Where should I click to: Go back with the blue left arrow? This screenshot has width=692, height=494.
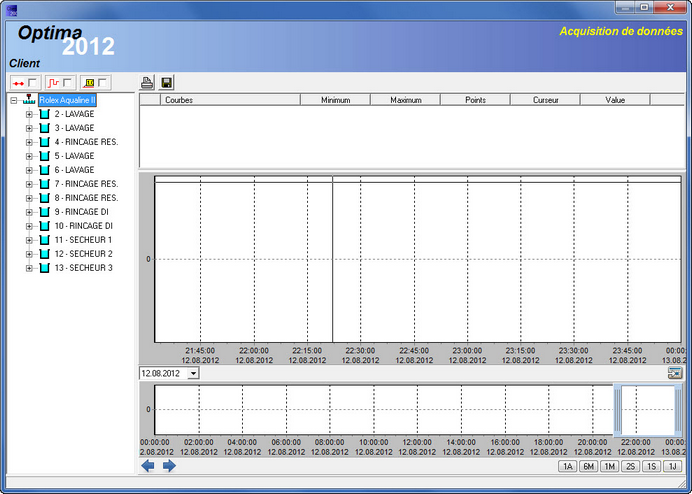coord(148,466)
